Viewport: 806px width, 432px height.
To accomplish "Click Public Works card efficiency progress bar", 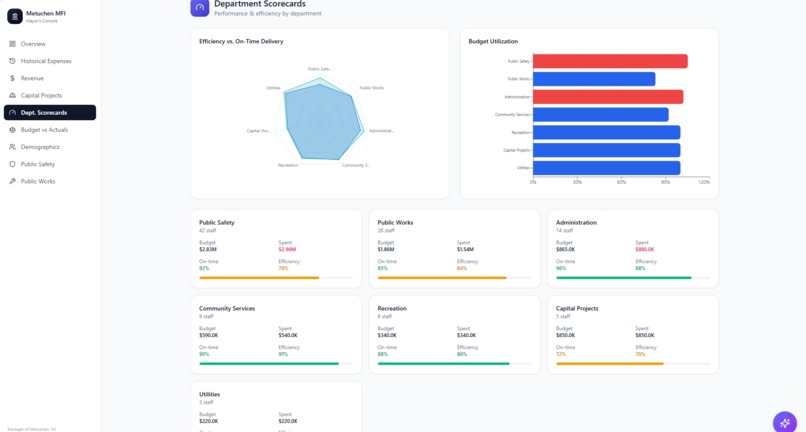I will [x=454, y=278].
